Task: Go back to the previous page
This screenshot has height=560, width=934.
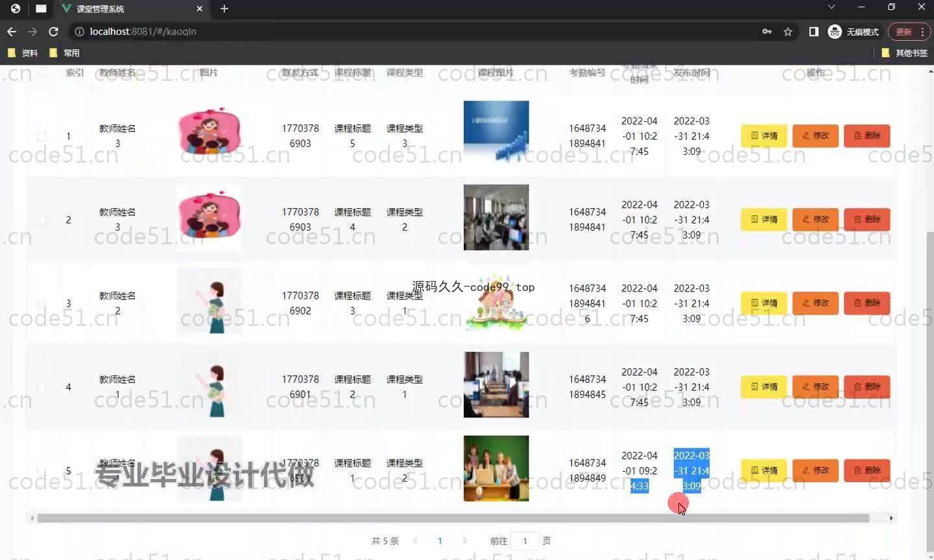Action: (x=12, y=31)
